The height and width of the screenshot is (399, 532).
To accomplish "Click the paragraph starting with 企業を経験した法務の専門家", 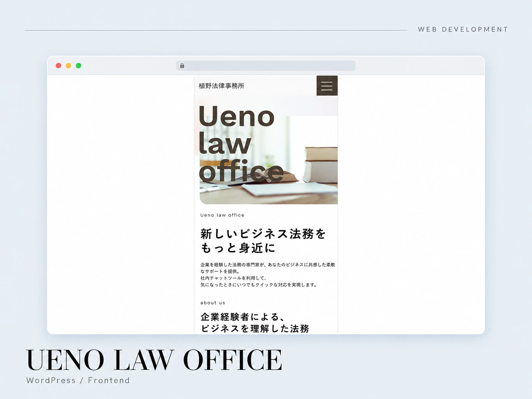I will tap(268, 274).
